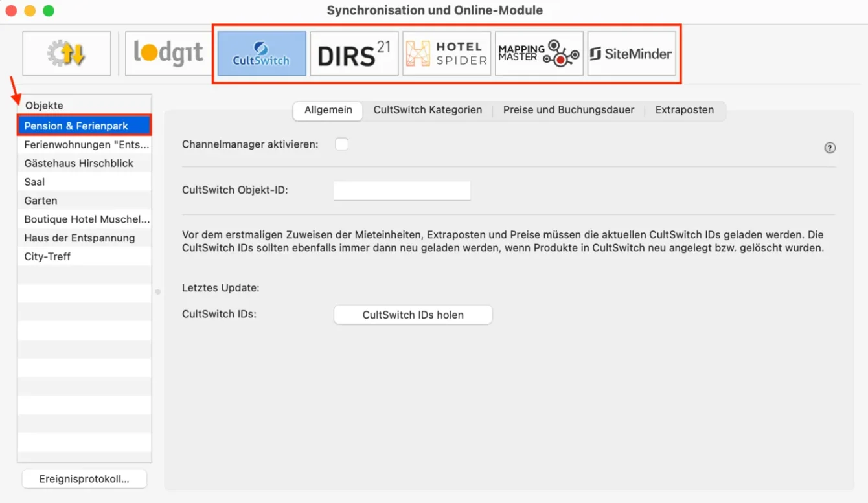Screen dimensions: 868x503
Task: Select Pension & Ferienpark in object list
Action: [x=84, y=126]
